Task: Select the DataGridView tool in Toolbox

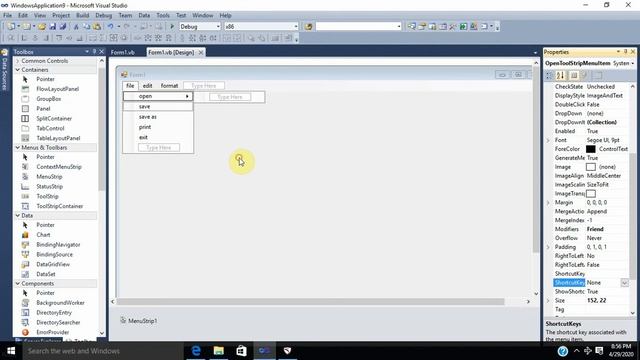Action: (53, 264)
